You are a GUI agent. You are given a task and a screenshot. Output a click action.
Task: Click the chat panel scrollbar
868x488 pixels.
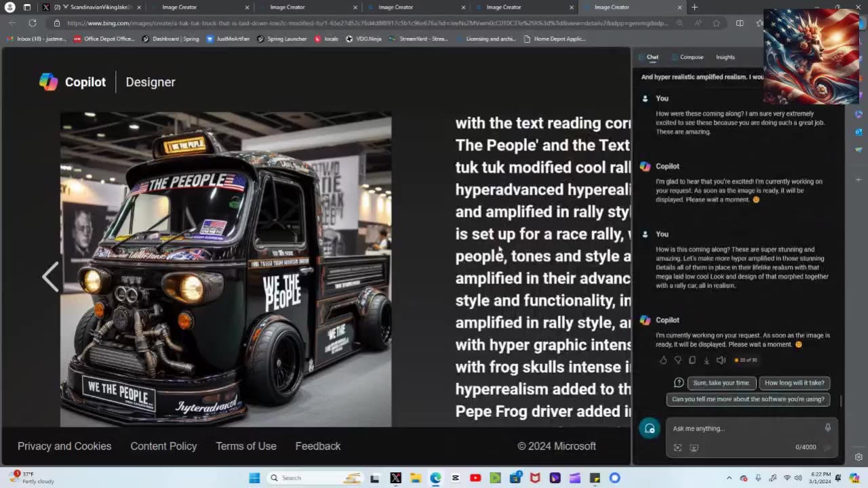[842, 401]
